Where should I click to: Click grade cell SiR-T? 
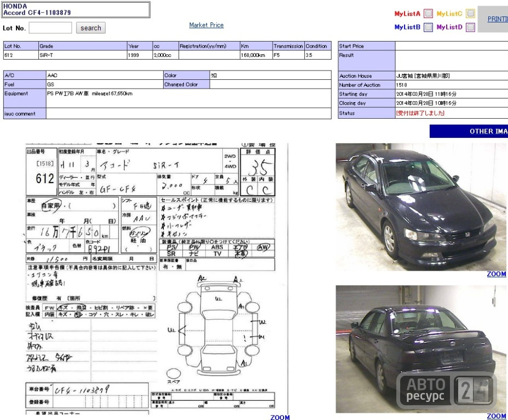[x=83, y=55]
